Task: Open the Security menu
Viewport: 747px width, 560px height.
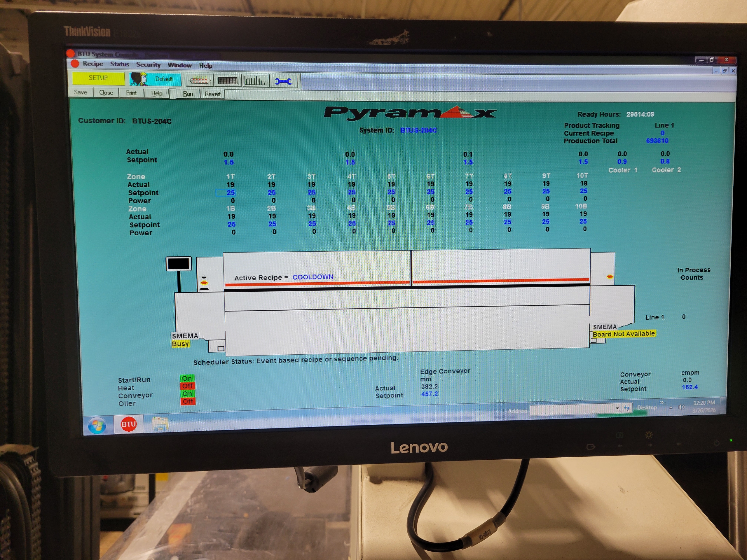Action: (148, 65)
